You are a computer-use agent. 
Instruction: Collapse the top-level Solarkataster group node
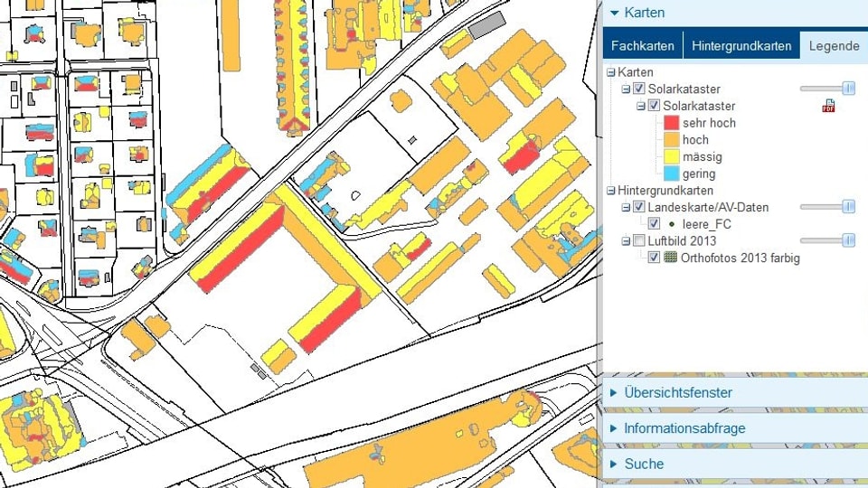coord(626,89)
